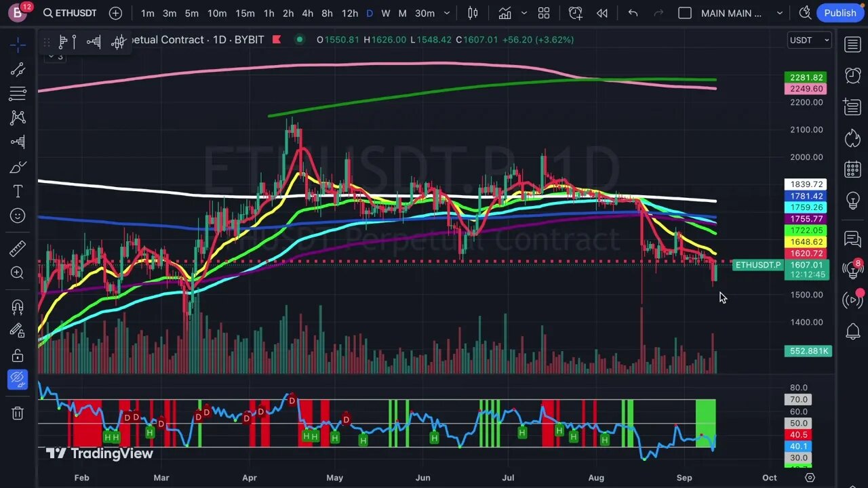
Task: Open the Indicators menu
Action: pos(505,13)
